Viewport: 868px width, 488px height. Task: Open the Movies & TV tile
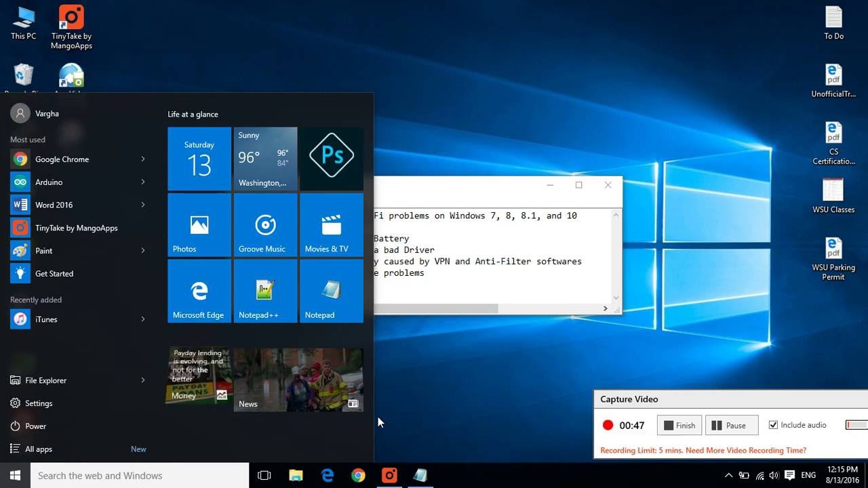tap(332, 225)
